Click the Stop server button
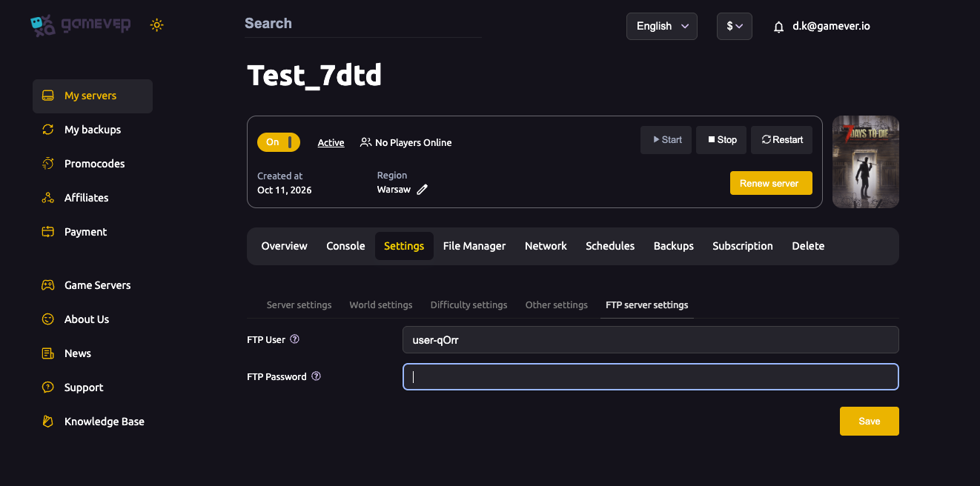The height and width of the screenshot is (486, 980). coord(722,140)
